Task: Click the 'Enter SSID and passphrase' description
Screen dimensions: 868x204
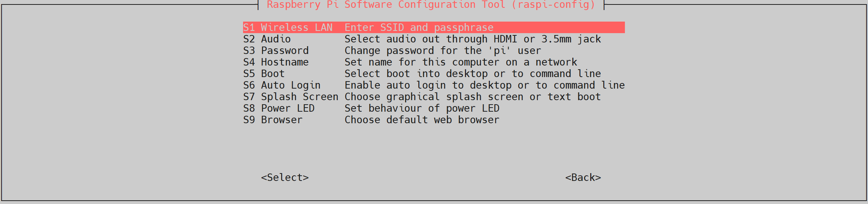Action: click(419, 28)
